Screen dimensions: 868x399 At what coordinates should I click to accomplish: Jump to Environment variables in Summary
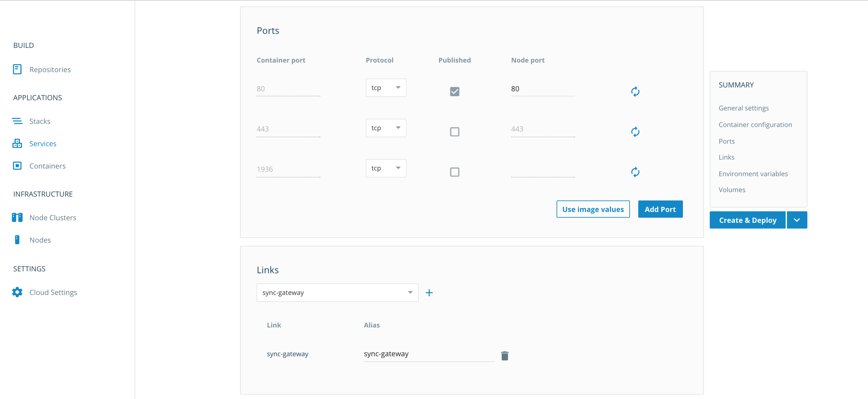pos(753,174)
